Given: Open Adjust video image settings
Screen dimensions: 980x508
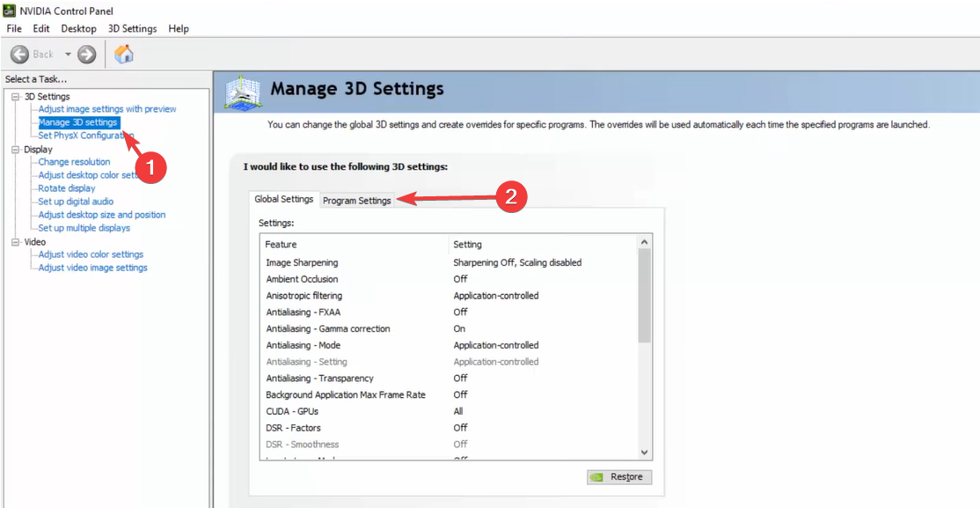Looking at the screenshot, I should [93, 267].
